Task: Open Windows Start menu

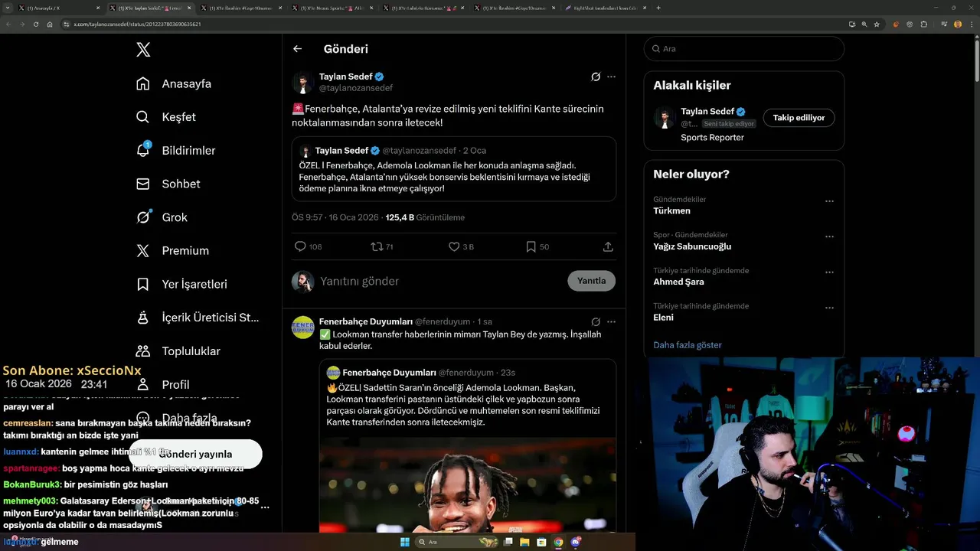Action: [x=404, y=542]
